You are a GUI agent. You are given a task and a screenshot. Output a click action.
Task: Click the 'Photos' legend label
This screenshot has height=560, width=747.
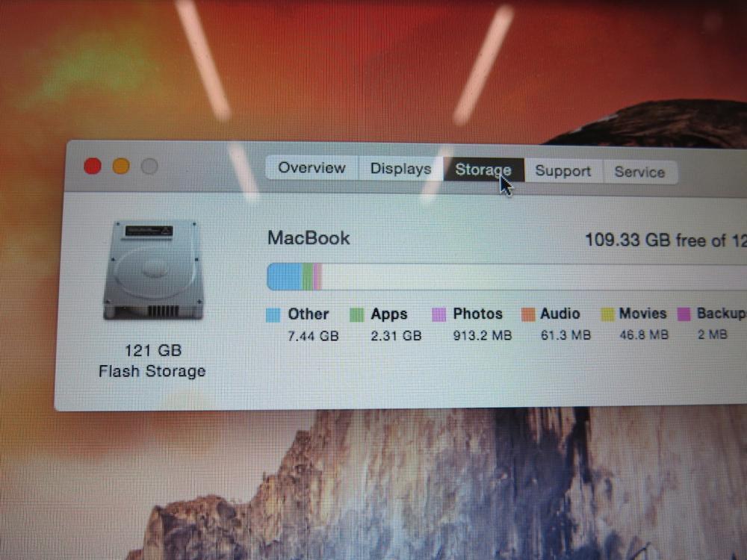pyautogui.click(x=478, y=314)
